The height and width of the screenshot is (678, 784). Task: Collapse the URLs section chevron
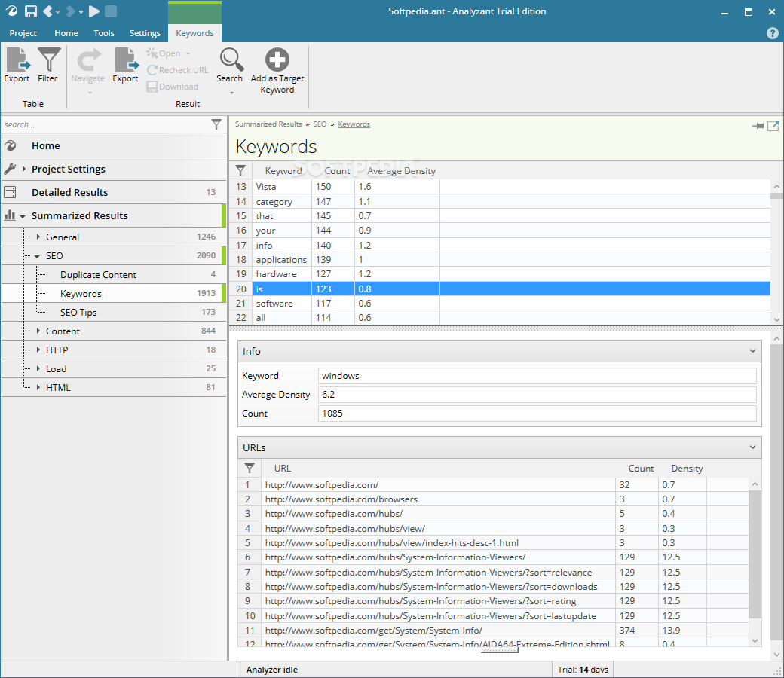[x=752, y=447]
